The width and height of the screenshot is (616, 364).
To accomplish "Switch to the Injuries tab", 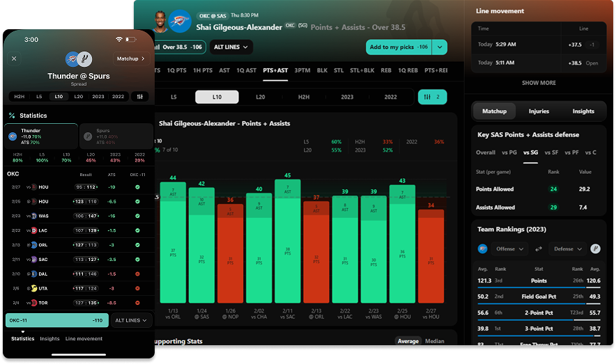I will point(539,111).
